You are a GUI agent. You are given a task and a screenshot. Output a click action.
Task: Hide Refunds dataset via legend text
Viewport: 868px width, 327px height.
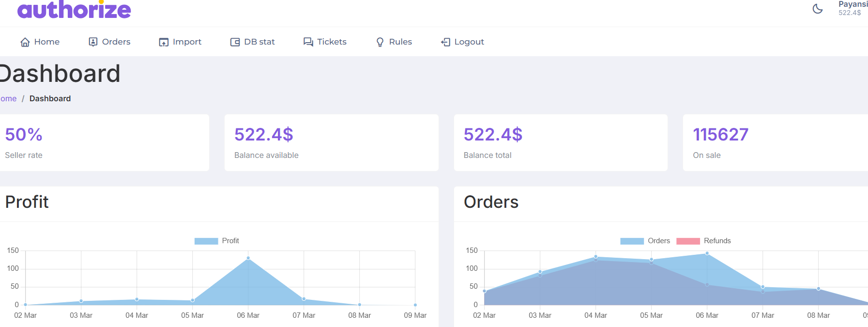(x=717, y=241)
